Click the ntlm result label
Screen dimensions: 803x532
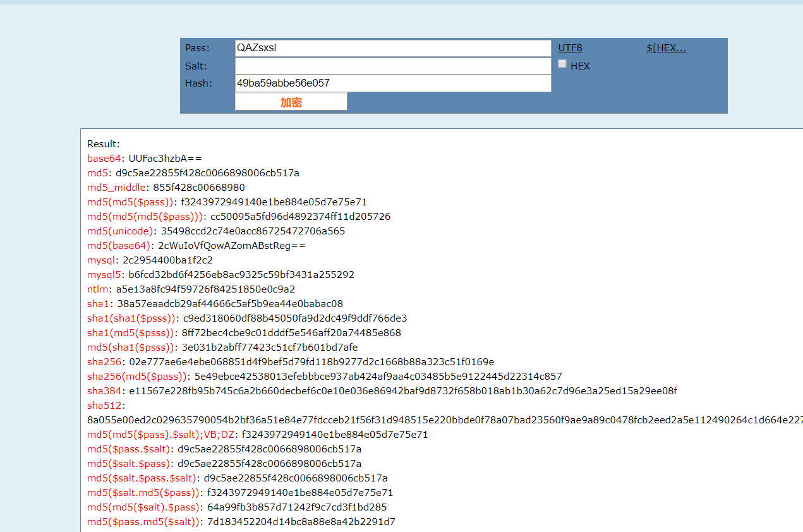click(x=99, y=289)
